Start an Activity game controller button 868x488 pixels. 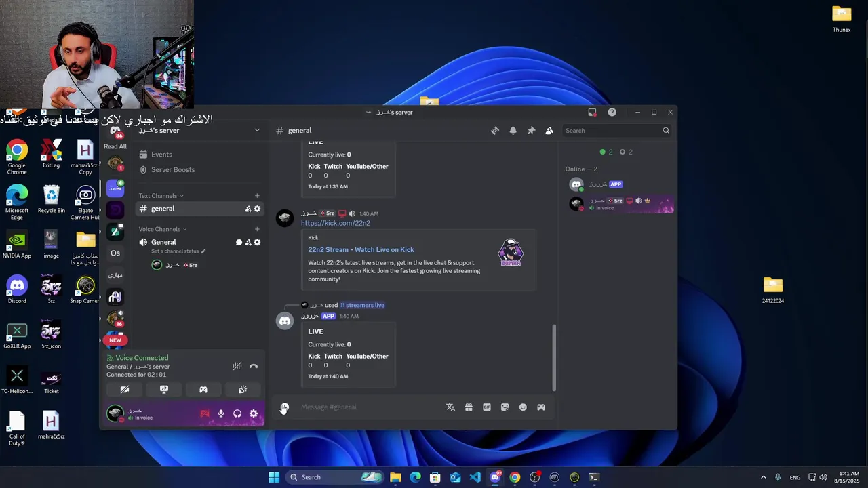click(x=203, y=390)
